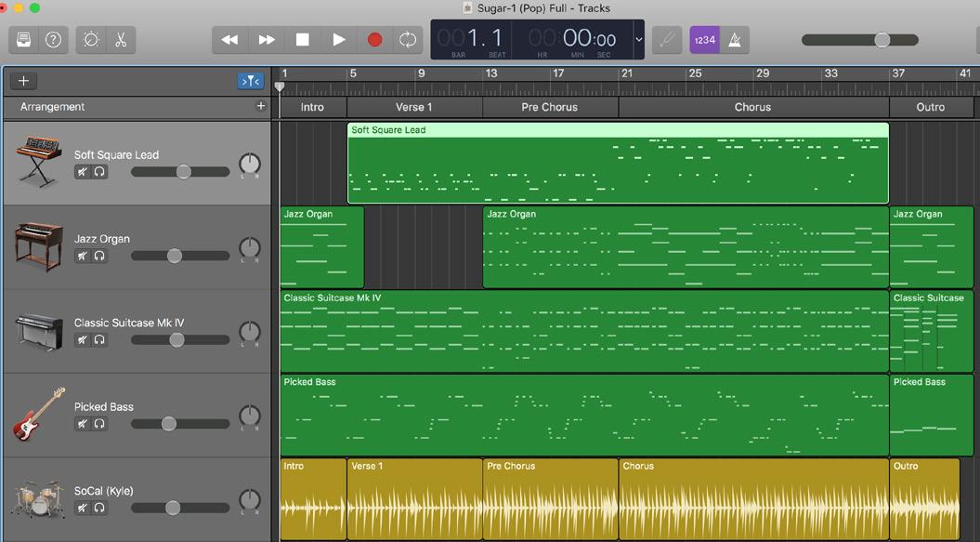
Task: Open Quick Help
Action: pos(53,39)
